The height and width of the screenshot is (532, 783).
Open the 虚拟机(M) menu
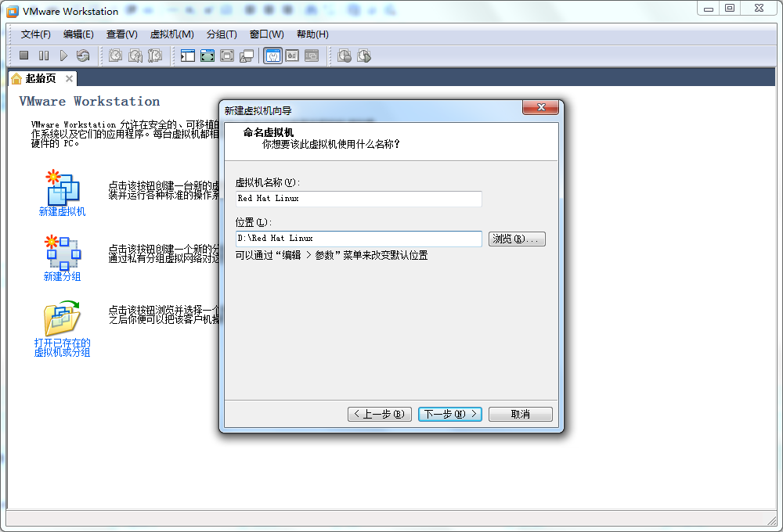click(171, 34)
